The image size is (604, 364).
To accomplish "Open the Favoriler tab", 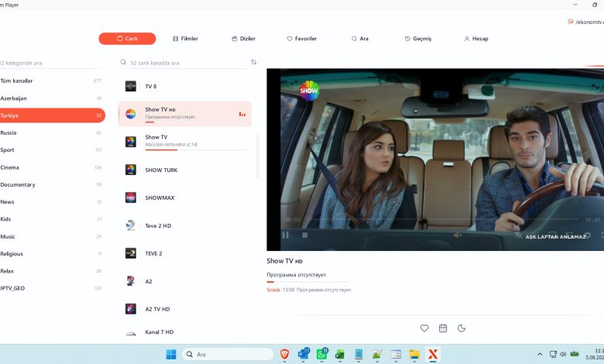I will click(302, 39).
